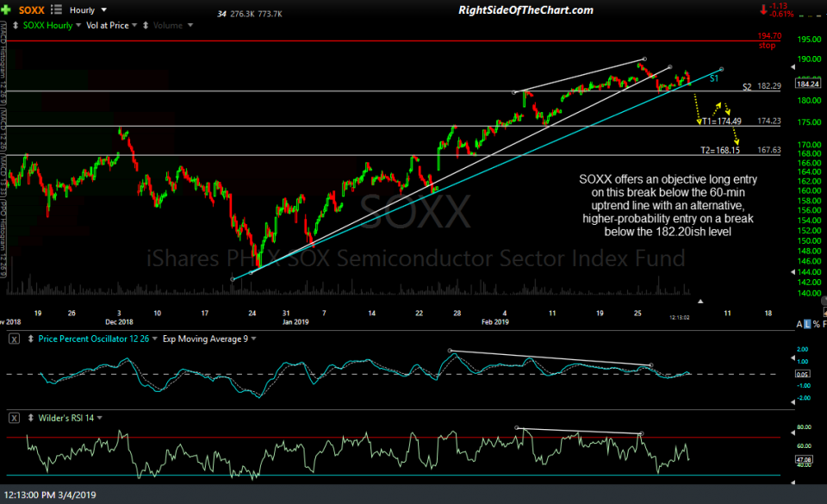The image size is (827, 504).
Task: Toggle percent scale with the % control
Action: tap(816, 324)
